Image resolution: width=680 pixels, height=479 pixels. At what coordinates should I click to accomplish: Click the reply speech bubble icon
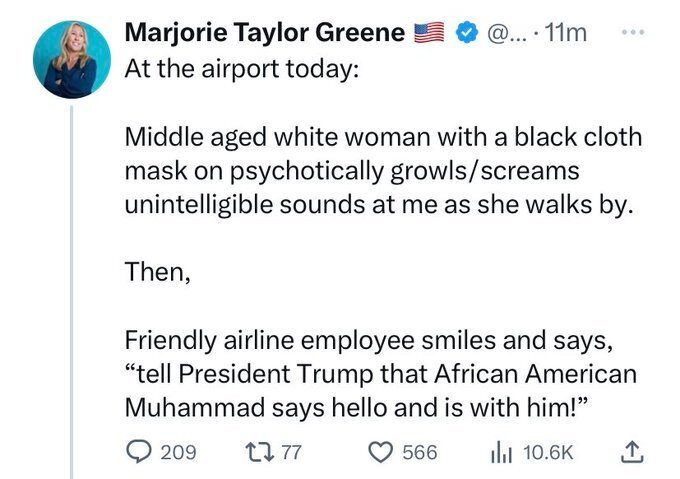point(140,452)
